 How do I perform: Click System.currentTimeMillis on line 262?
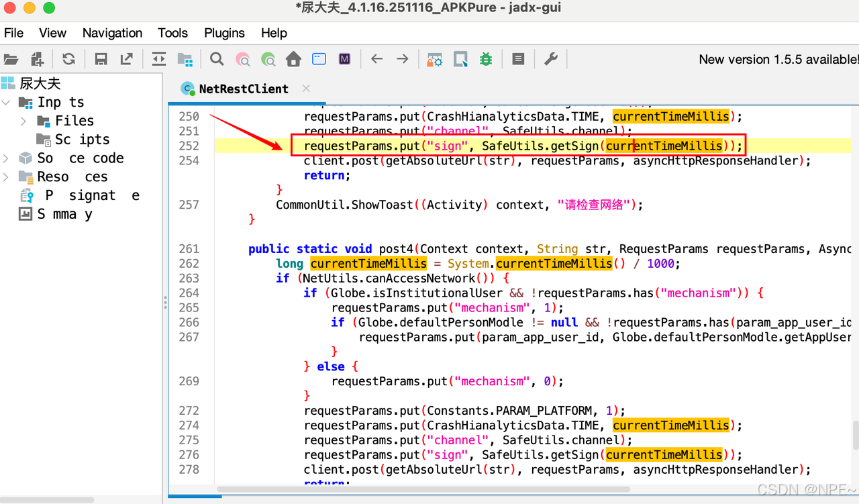(529, 264)
